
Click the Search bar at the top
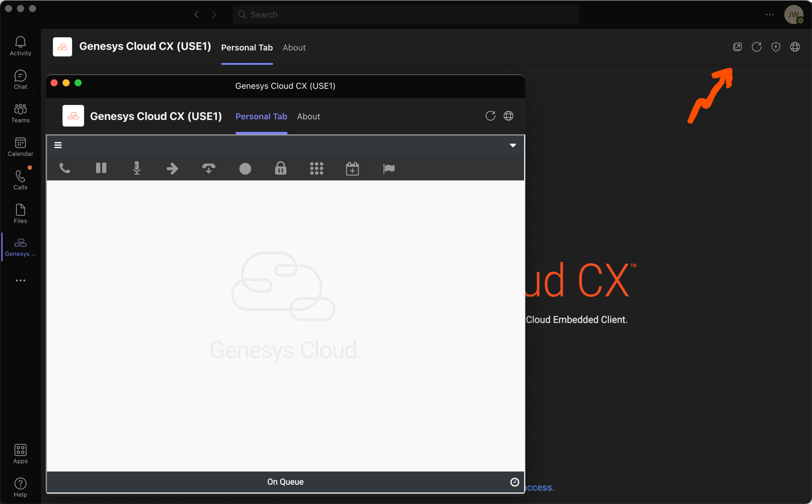[406, 14]
